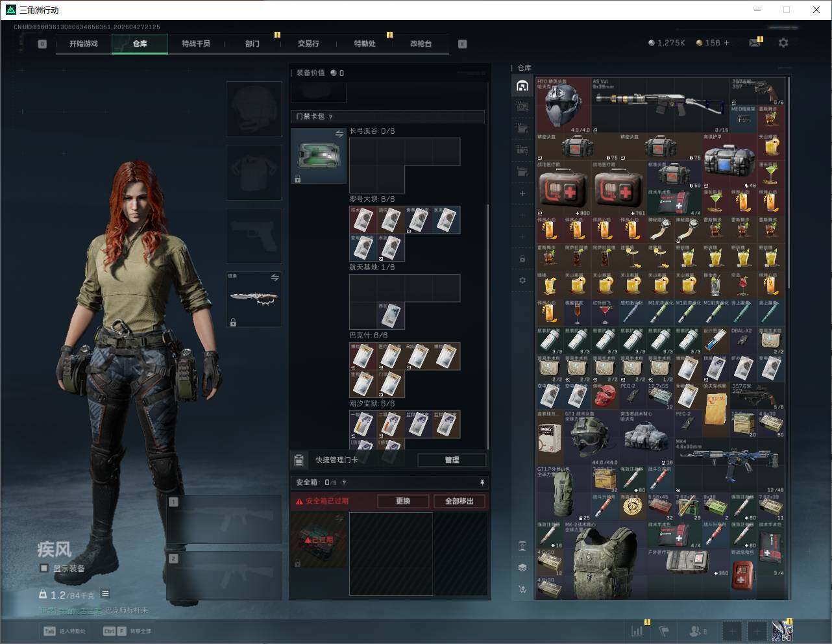Click the 转移全部 shortcut button
Image resolution: width=832 pixels, height=644 pixels.
(x=127, y=631)
